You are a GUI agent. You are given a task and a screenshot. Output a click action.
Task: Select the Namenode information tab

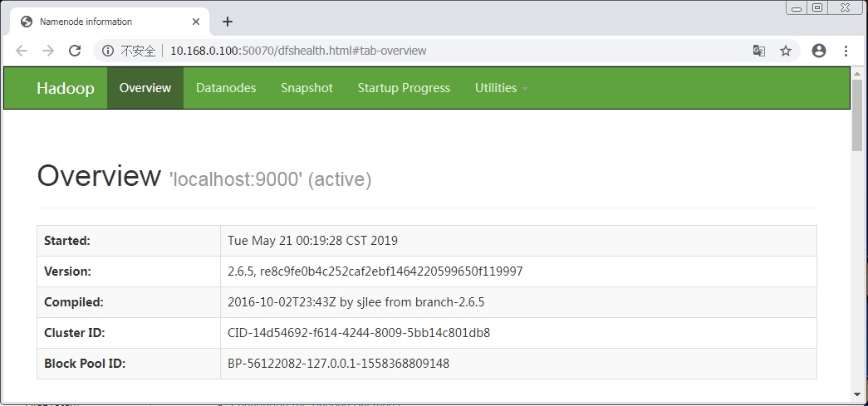pos(110,22)
